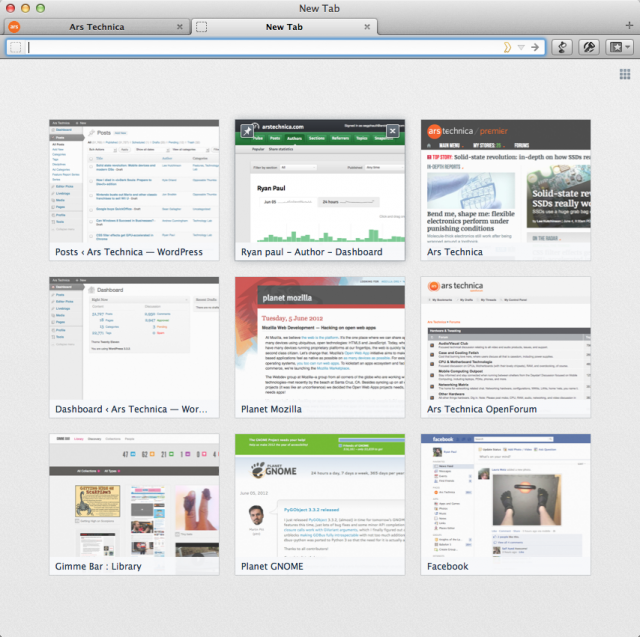640x637 pixels.
Task: Open the Facebook thumbnail
Action: pos(505,504)
